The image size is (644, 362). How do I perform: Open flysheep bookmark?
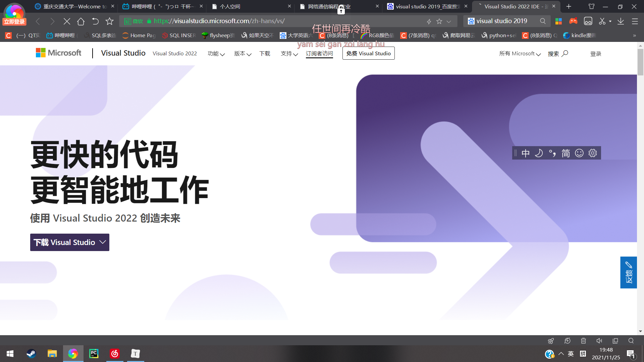pyautogui.click(x=218, y=35)
